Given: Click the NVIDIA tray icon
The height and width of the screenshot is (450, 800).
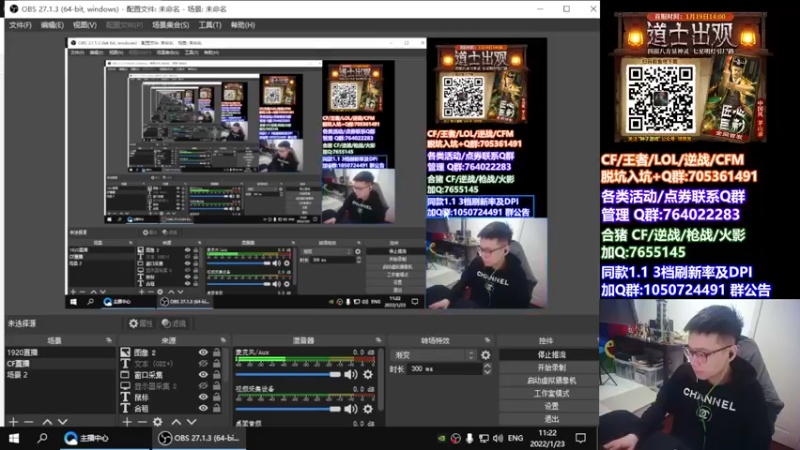Looking at the screenshot, I should click(x=441, y=438).
